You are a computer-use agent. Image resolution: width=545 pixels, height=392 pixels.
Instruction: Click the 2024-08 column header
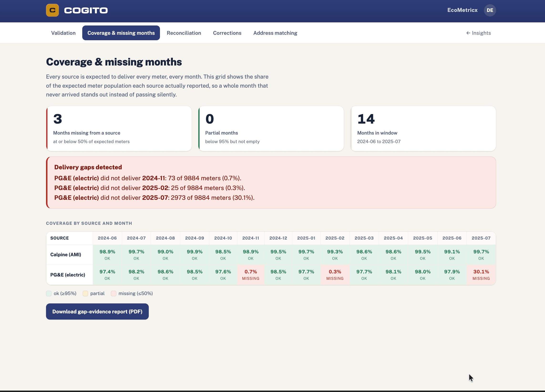click(165, 238)
